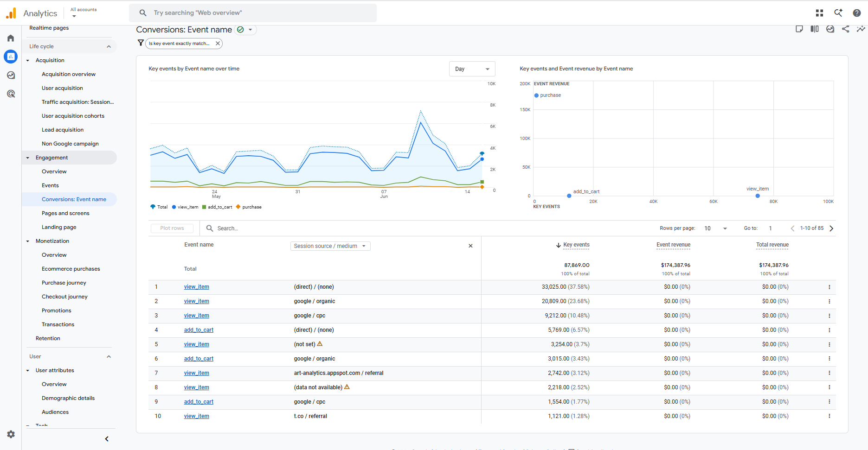Open add_to_cart link in row 4

[x=199, y=330]
